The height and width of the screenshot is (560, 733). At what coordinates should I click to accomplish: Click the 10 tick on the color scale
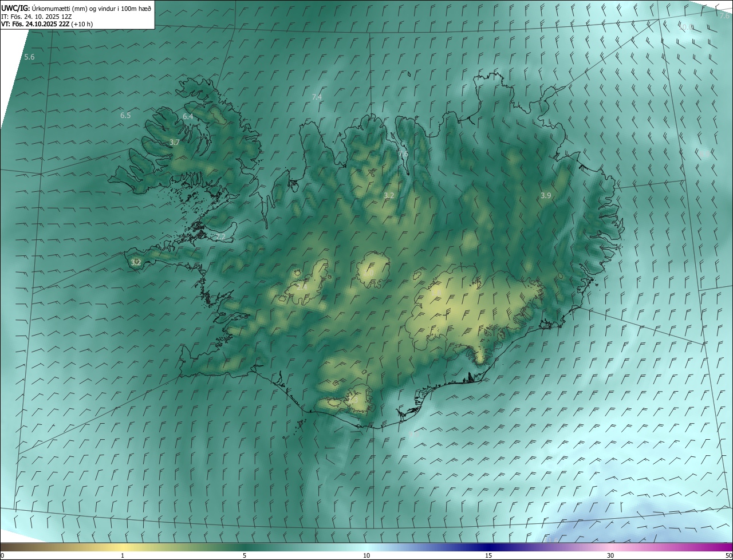(x=366, y=555)
